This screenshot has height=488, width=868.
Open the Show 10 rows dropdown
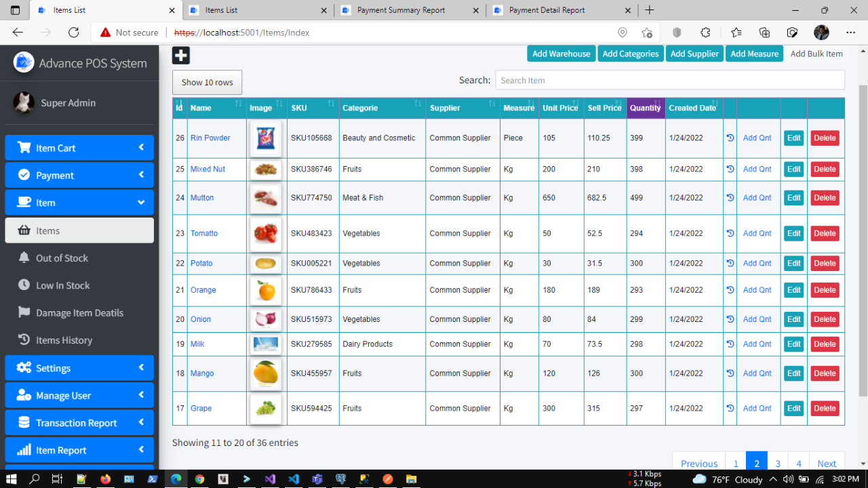pyautogui.click(x=207, y=82)
